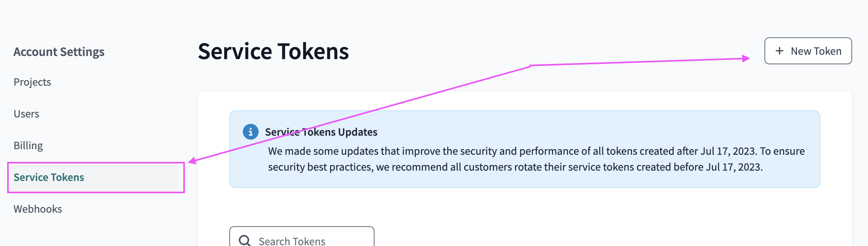
Task: Click the plus icon on New Token
Action: pos(780,51)
